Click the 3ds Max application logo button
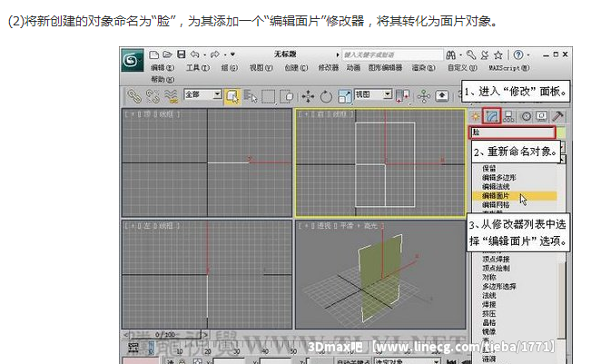Screen dimensions: 591x364 click(x=132, y=60)
